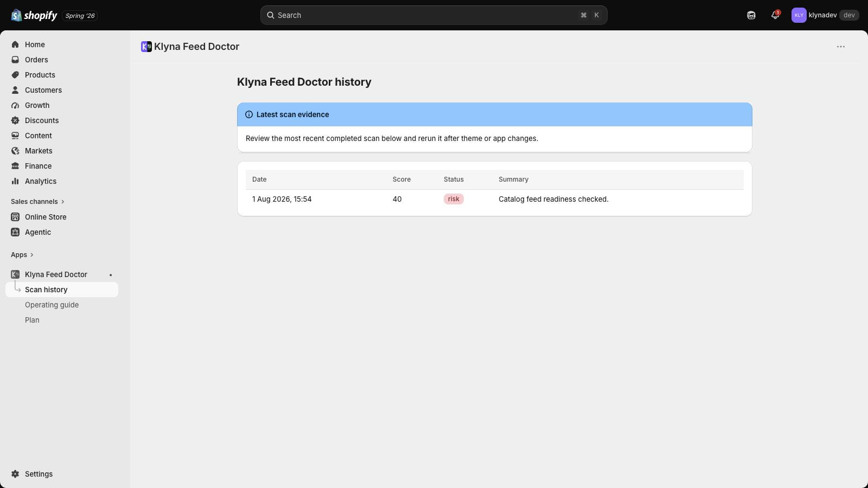
Task: Focus the Search field
Action: point(433,15)
